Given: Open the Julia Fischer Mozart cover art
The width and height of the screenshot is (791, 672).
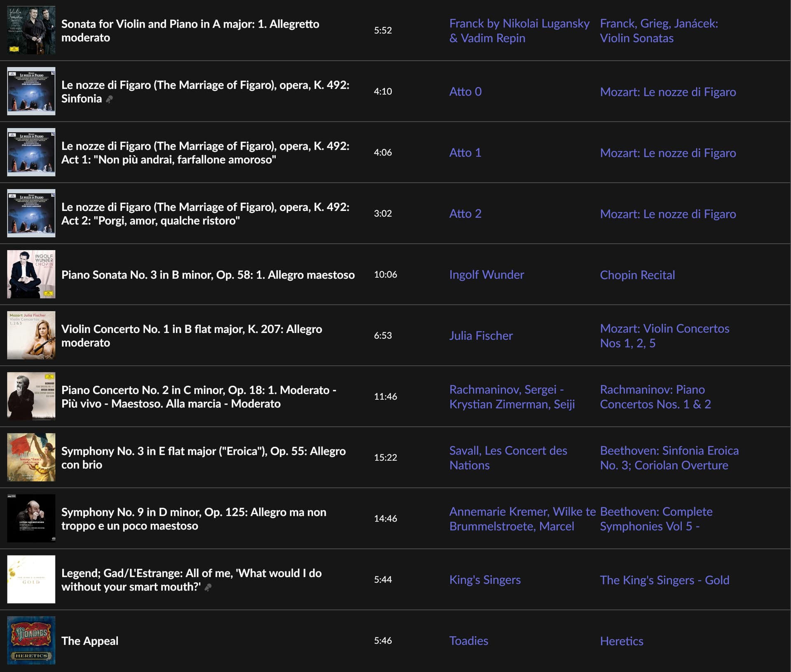Looking at the screenshot, I should click(31, 335).
